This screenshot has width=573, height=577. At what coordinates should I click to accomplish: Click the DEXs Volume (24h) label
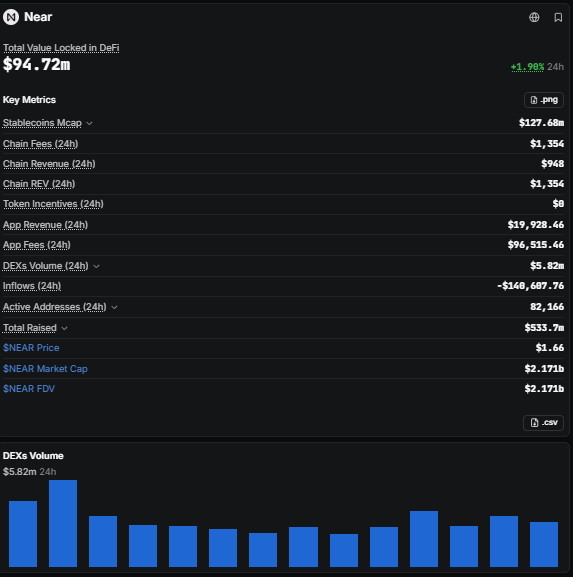point(46,266)
